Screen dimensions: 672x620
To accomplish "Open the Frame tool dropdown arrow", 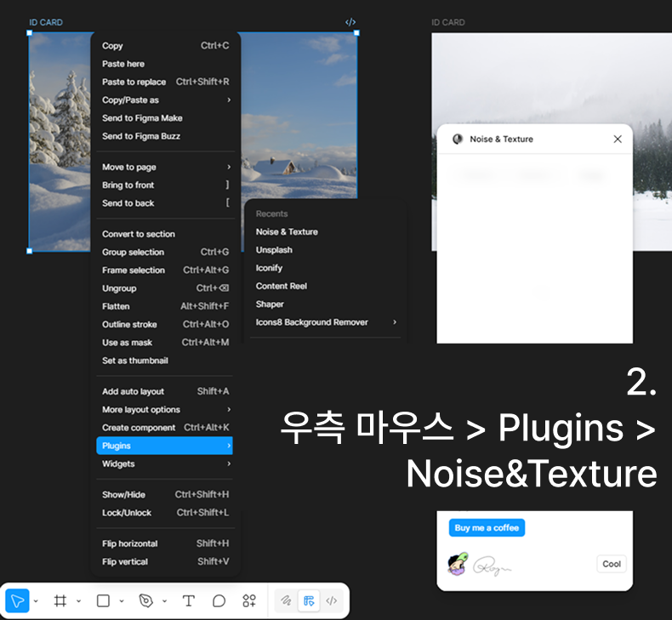I will pos(78,601).
